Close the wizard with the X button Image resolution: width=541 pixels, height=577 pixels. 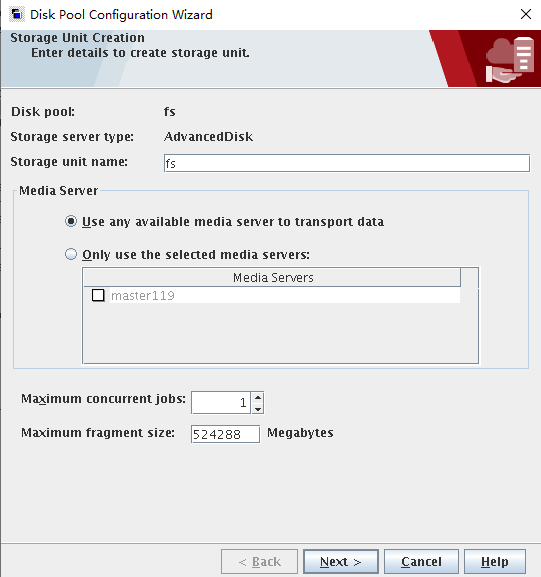(x=526, y=14)
